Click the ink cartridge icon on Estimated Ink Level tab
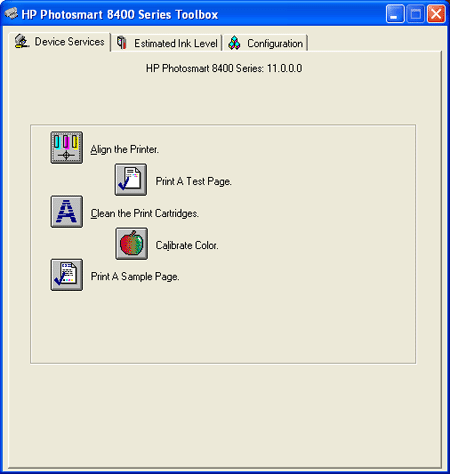 tap(122, 43)
